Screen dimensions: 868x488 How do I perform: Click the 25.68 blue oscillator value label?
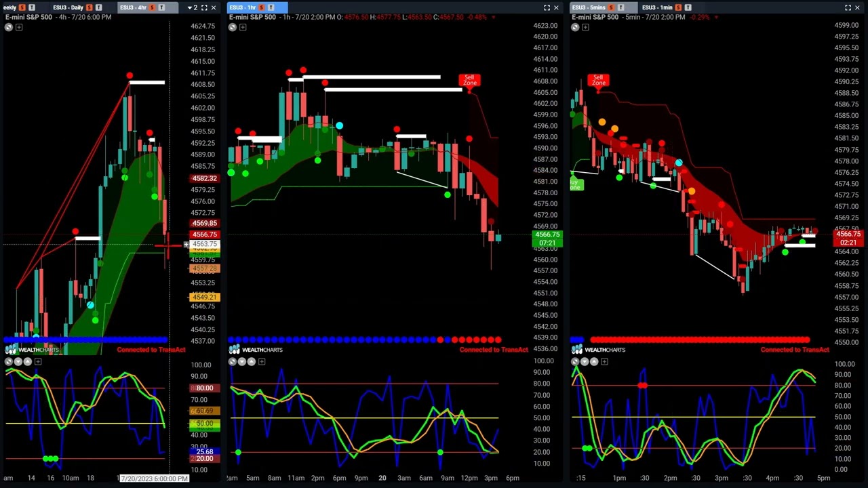pyautogui.click(x=204, y=451)
